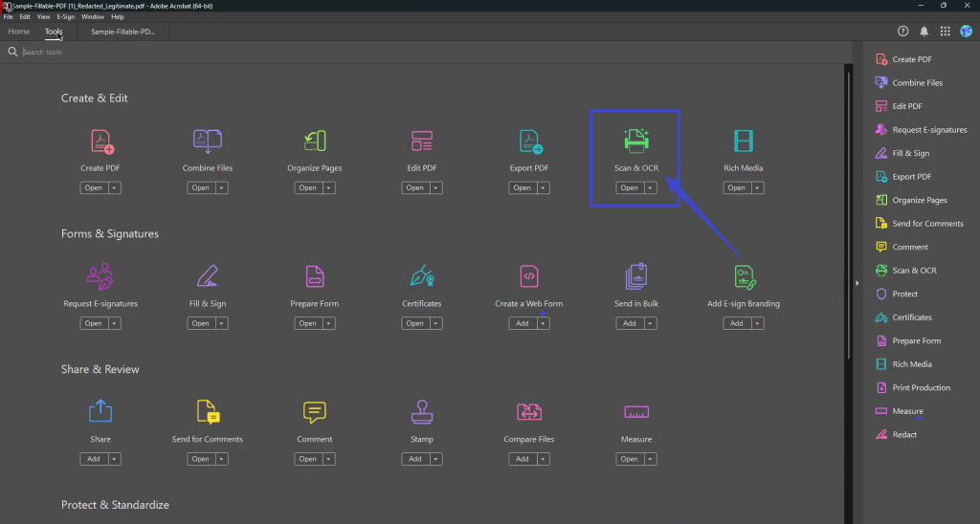Image resolution: width=980 pixels, height=524 pixels.
Task: Click the Send in Bulk icon
Action: (x=636, y=276)
